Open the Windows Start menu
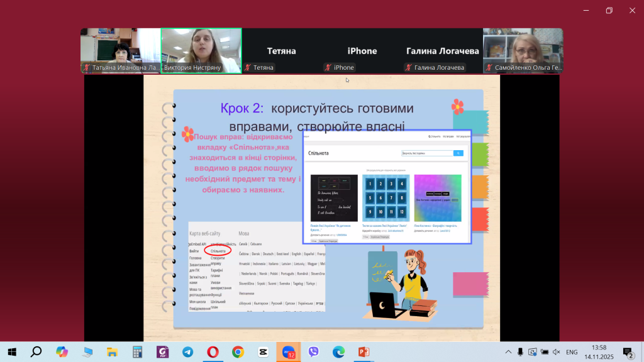This screenshot has height=362, width=644. click(11, 351)
